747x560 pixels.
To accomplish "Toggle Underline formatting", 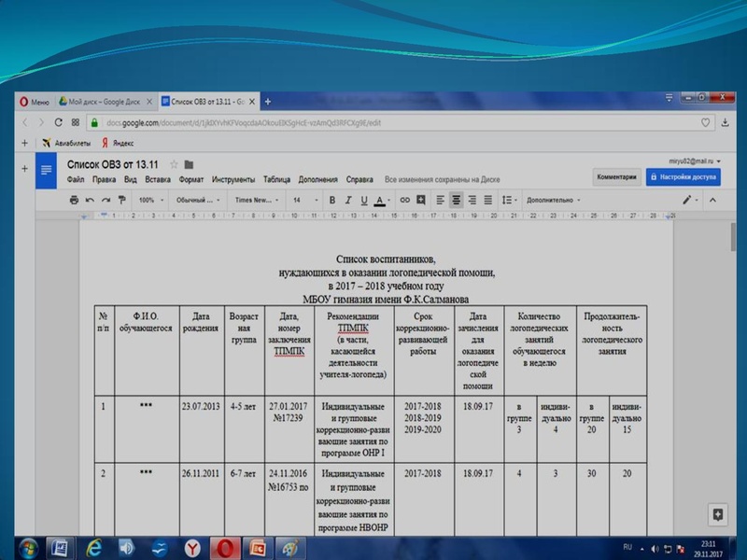I will point(364,200).
